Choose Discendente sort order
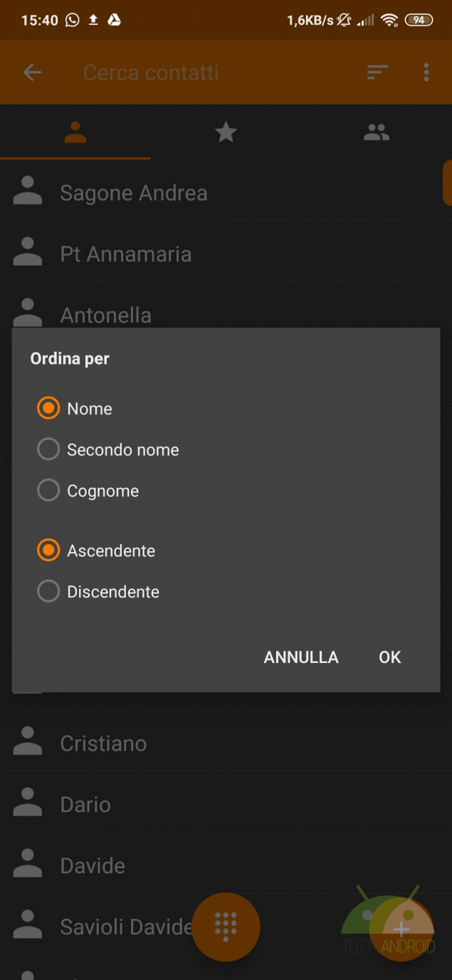This screenshot has height=980, width=452. point(48,592)
